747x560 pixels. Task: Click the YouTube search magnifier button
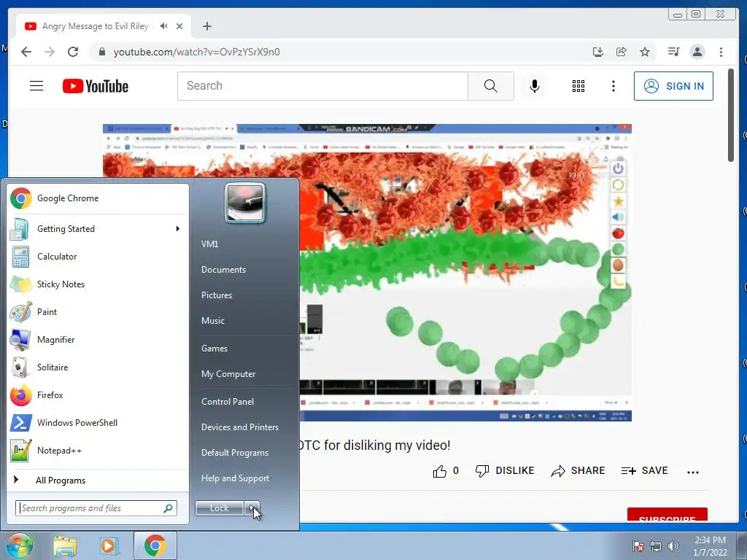(491, 86)
